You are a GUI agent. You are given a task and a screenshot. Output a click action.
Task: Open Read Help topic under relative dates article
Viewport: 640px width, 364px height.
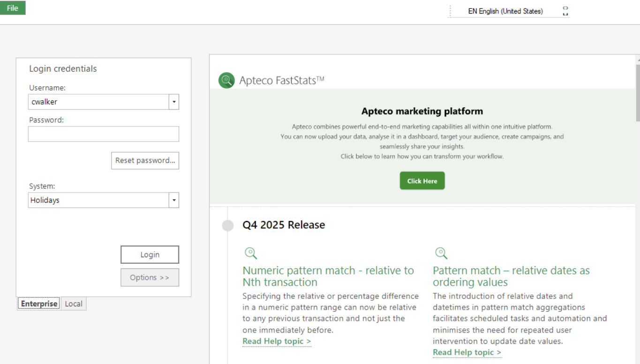click(x=467, y=352)
